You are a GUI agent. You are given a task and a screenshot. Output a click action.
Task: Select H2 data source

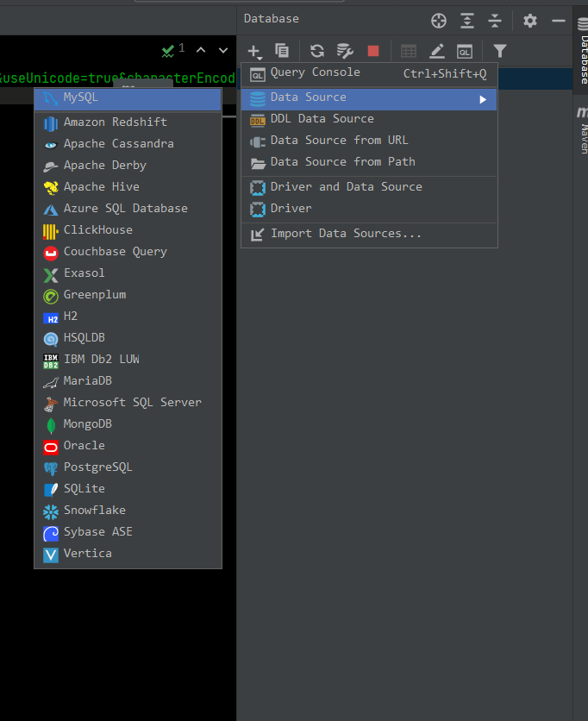tap(128, 317)
